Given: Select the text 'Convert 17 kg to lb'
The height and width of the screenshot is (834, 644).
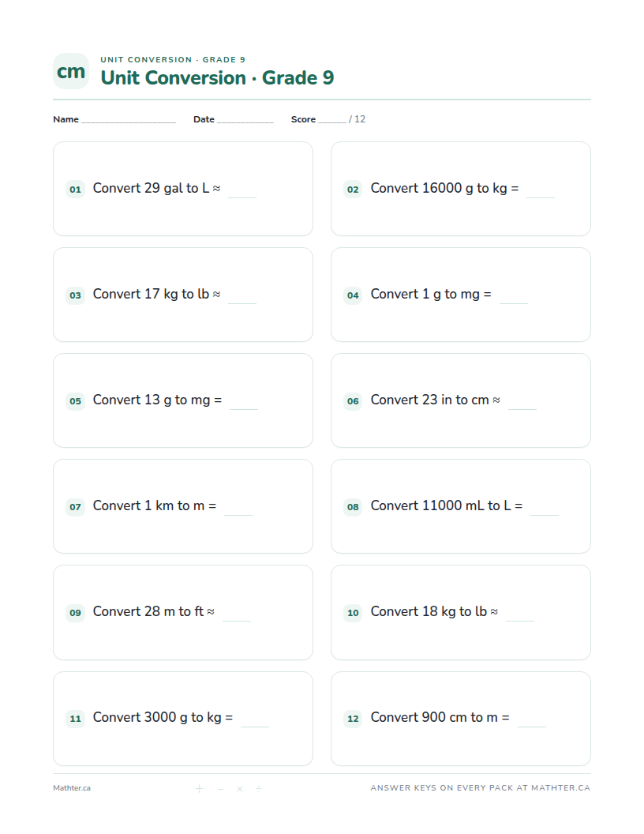Looking at the screenshot, I should [151, 294].
